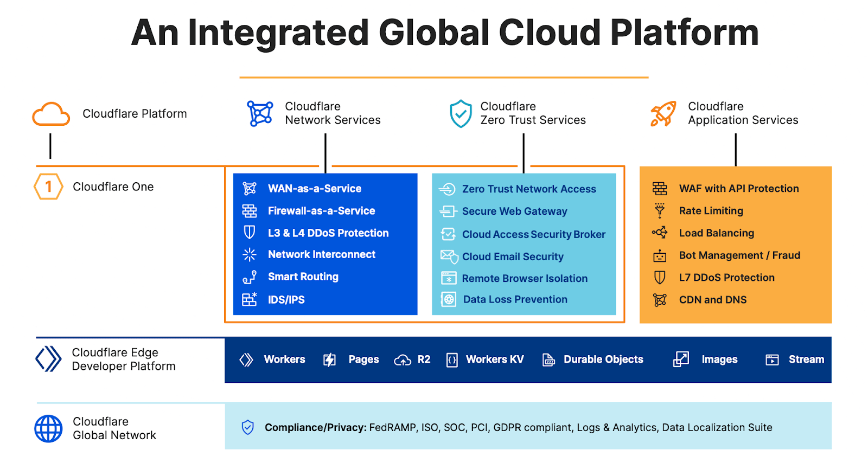Click the Cloud Access Security Broker text
The image size is (868, 456).
[534, 234]
